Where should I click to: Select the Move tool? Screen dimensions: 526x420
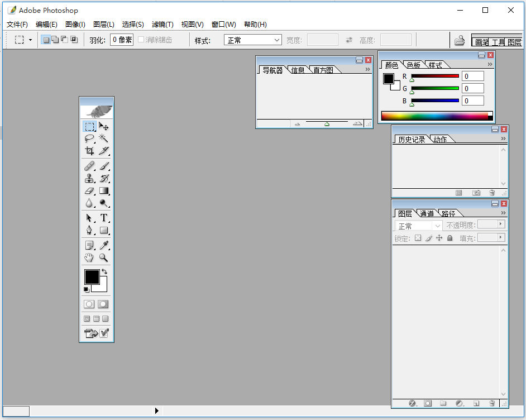[x=103, y=126]
